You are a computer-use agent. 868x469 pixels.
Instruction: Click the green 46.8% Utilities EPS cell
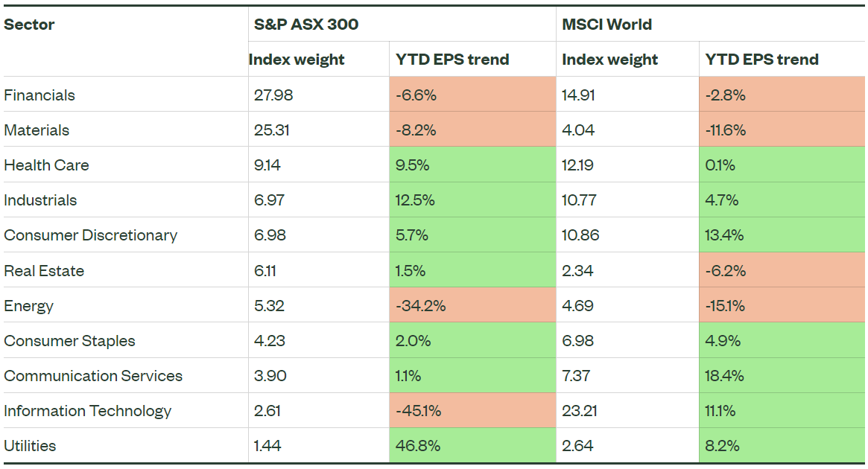[418, 446]
